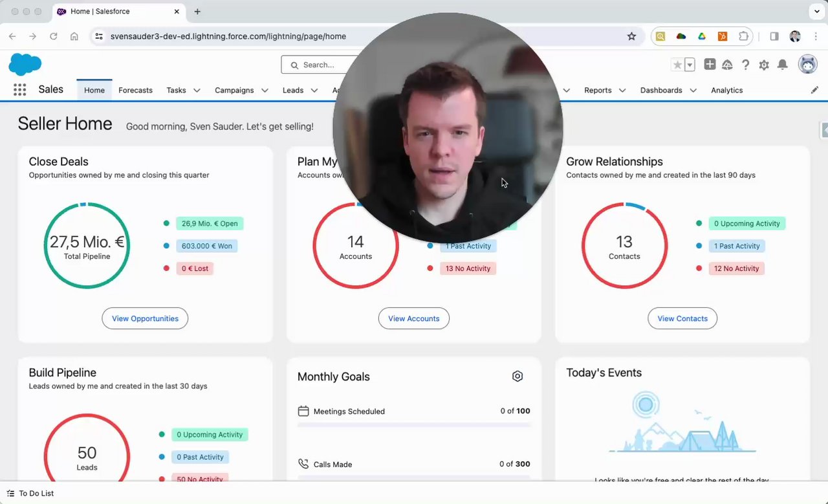The height and width of the screenshot is (504, 828).
Task: Open the Google Drive extension
Action: tap(702, 36)
